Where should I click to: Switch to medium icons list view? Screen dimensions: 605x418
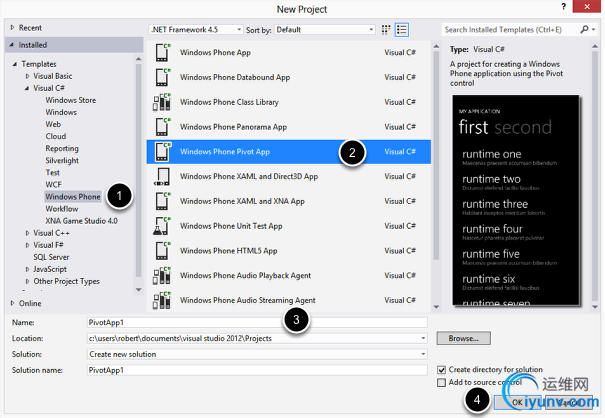point(402,30)
